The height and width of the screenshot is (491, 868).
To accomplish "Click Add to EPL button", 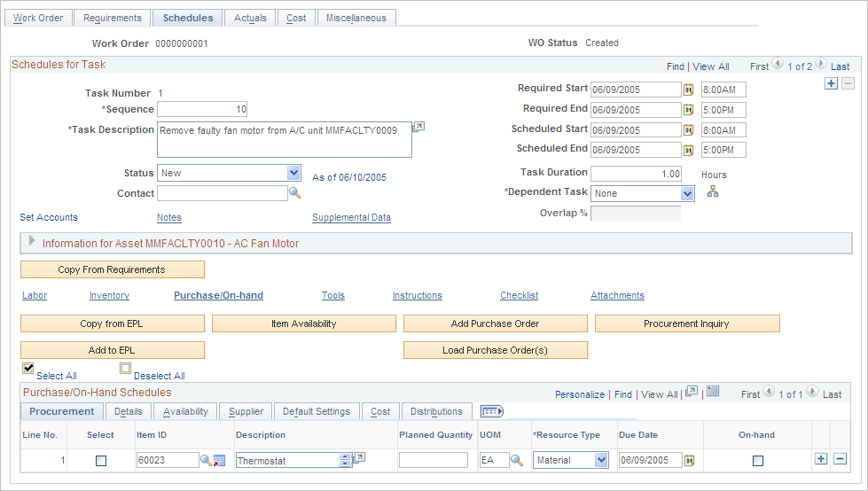I will click(113, 350).
